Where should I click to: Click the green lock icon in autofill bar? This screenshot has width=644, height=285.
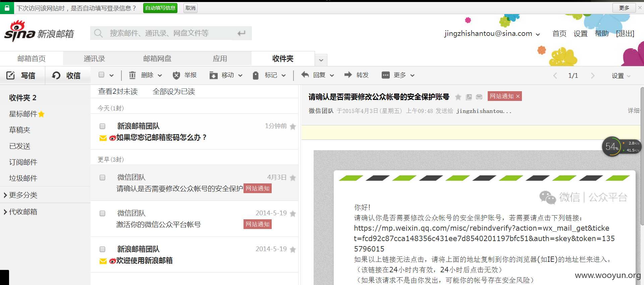point(7,8)
